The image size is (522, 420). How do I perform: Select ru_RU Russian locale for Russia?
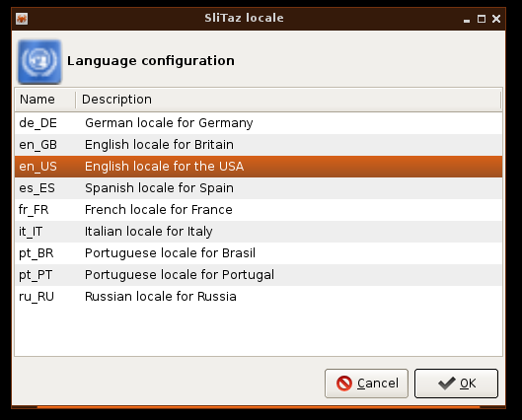[x=259, y=297]
